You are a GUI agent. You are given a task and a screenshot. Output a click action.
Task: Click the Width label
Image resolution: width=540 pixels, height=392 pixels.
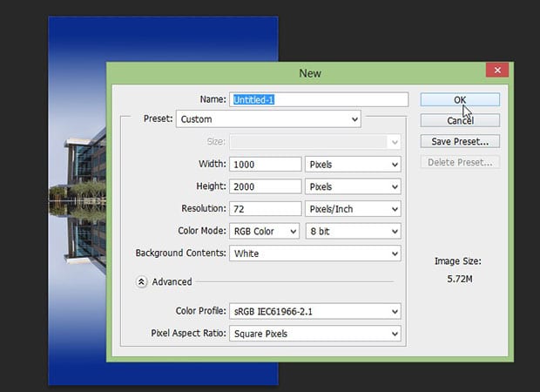pyautogui.click(x=213, y=164)
